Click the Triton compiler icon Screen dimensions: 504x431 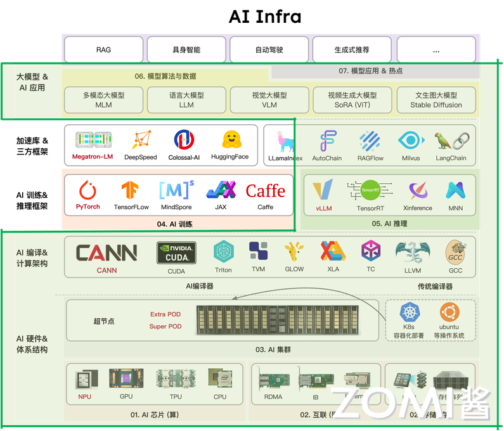pos(223,252)
